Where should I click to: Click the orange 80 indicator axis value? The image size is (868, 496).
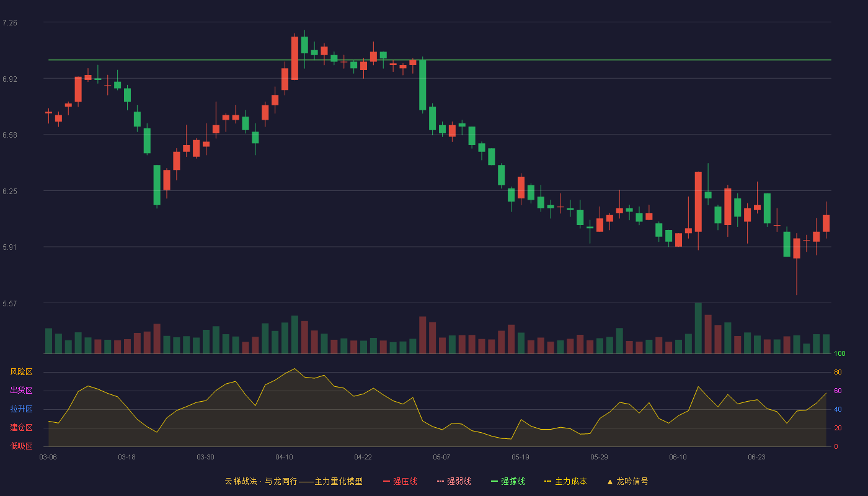pyautogui.click(x=838, y=372)
